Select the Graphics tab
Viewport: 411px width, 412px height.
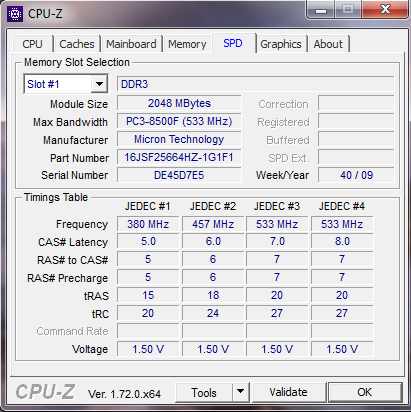point(281,44)
